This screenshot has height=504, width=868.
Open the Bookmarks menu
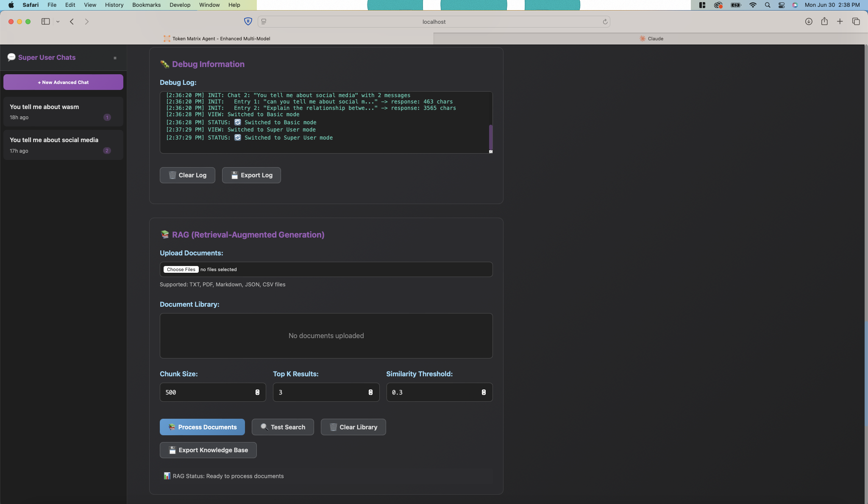coord(146,5)
